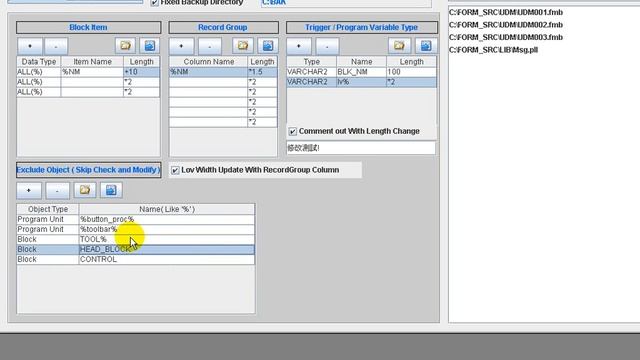Select %button_proc% exclude entry
Image resolution: width=640 pixels, height=360 pixels.
(167, 219)
